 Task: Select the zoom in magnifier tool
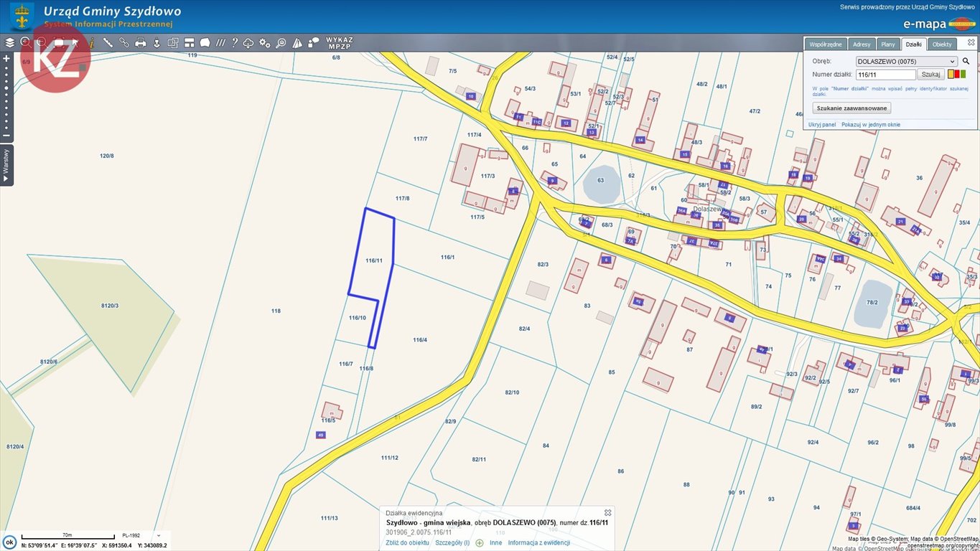(x=25, y=43)
